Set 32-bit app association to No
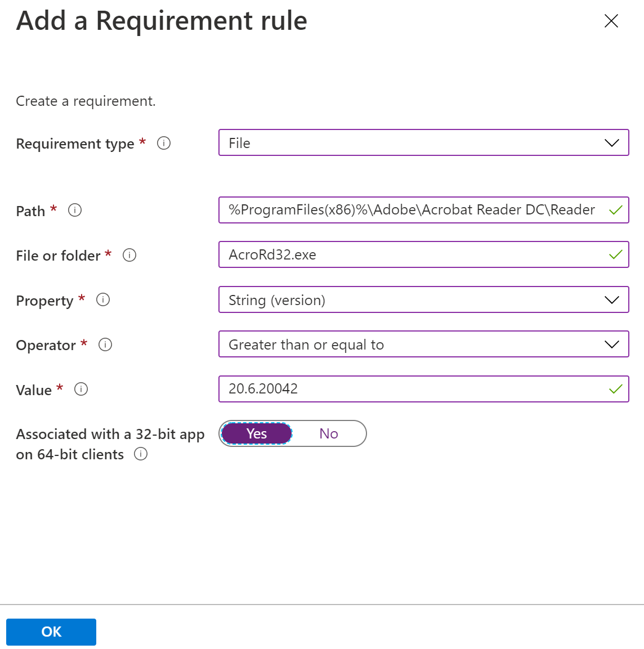The width and height of the screenshot is (644, 649). 328,433
